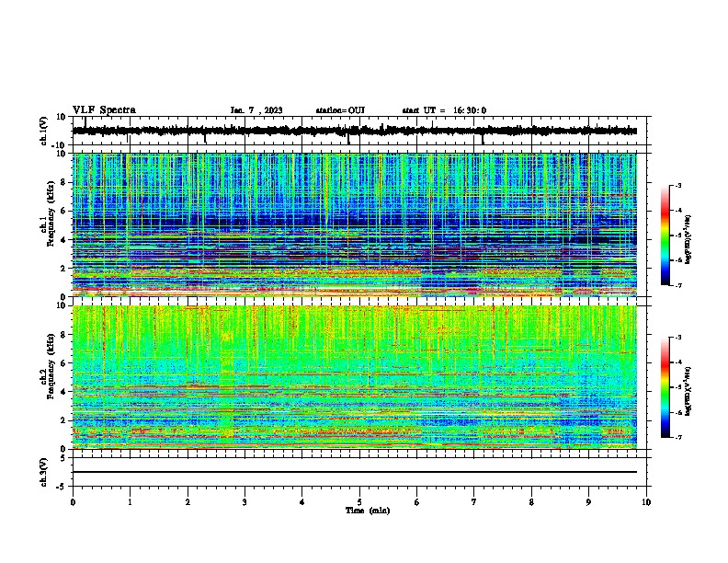
Task: Click the flat ch.3 voltage line
Action: pyautogui.click(x=354, y=472)
